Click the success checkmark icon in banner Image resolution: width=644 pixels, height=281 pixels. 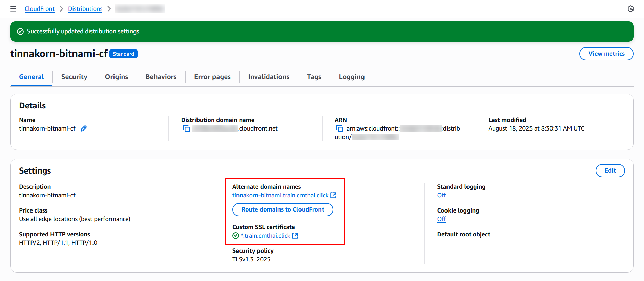pos(20,32)
